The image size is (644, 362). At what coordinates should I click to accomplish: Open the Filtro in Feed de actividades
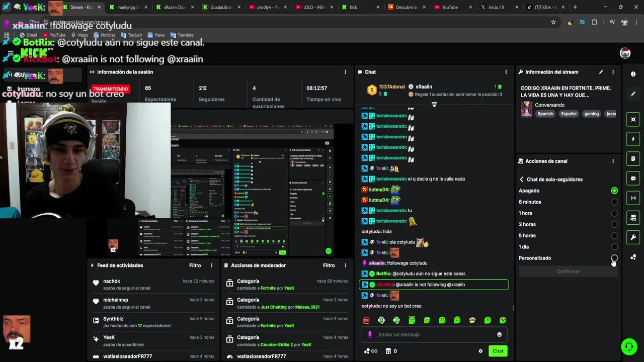[195, 265]
